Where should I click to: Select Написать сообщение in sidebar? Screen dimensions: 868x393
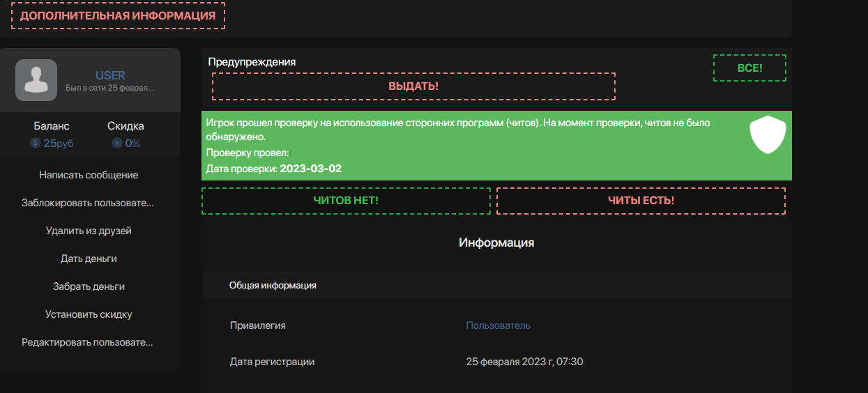point(89,175)
